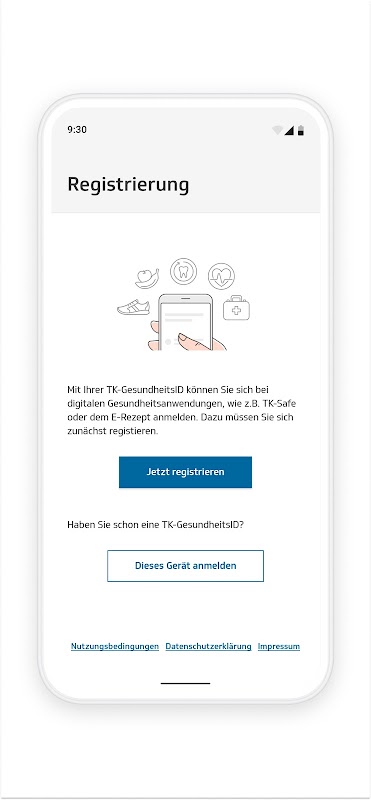The width and height of the screenshot is (371, 800).
Task: Click the 'Haben Sie schon eine TK-GesundheitsID?' text
Action: (156, 524)
